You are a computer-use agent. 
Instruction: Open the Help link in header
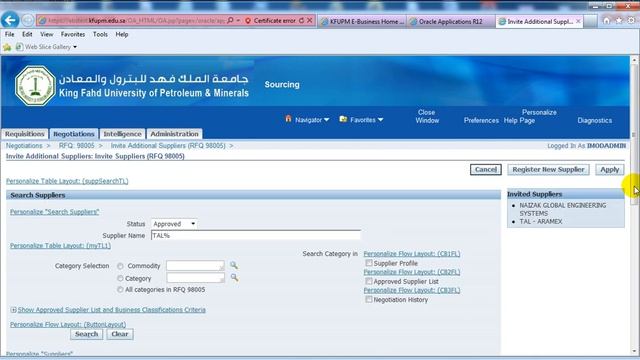pos(510,120)
